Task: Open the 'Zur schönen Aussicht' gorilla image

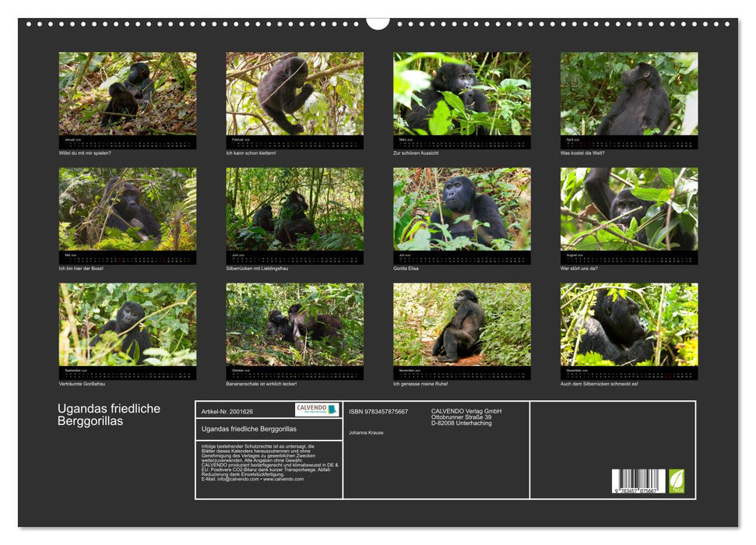Action: (462, 94)
